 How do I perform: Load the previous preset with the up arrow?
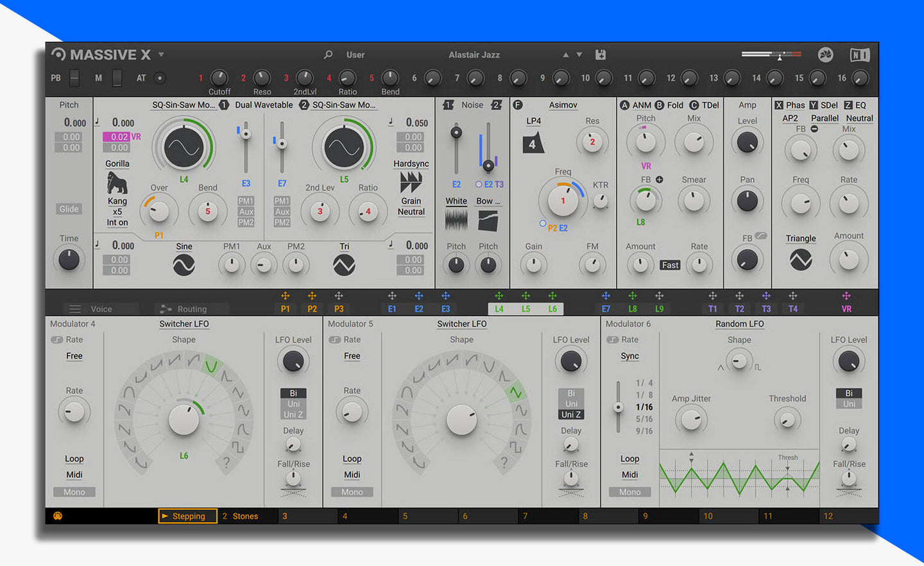pos(566,55)
